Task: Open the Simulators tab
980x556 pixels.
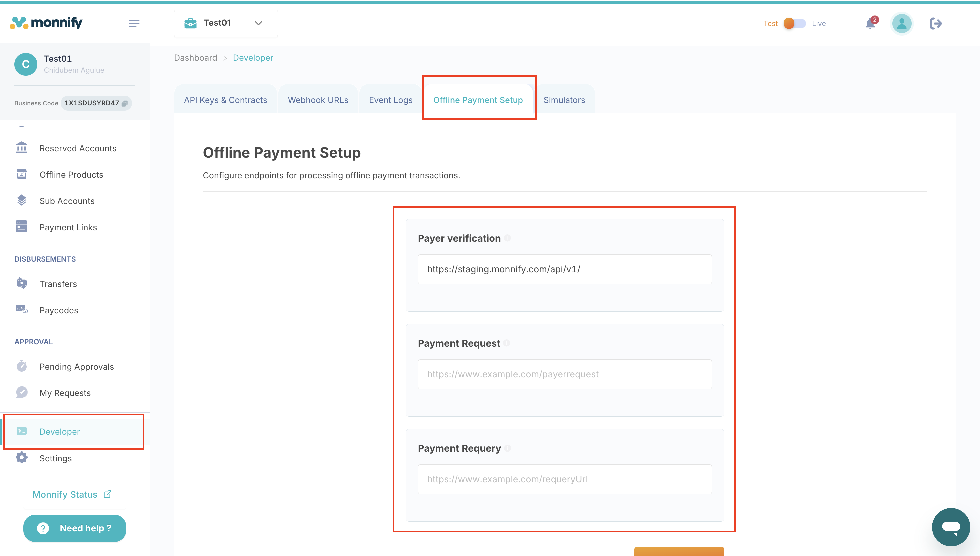Action: click(564, 100)
